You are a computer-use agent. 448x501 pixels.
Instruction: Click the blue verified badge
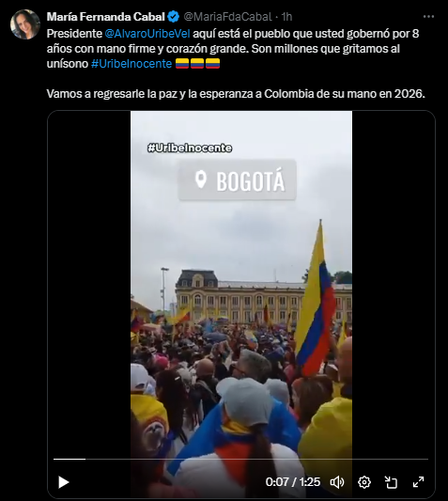point(174,17)
